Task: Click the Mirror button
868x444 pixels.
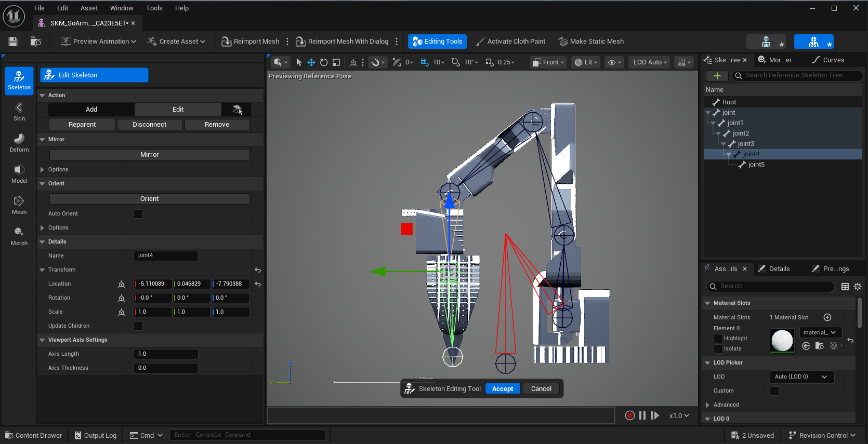Action: point(150,155)
